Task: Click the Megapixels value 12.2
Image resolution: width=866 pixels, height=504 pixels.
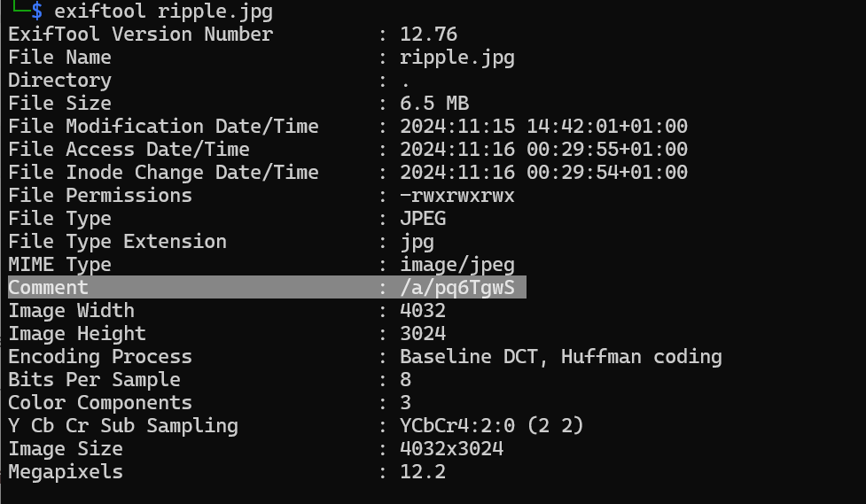Action: click(423, 472)
